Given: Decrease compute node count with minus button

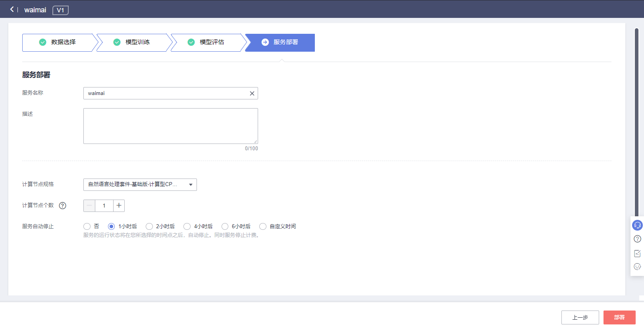Looking at the screenshot, I should [x=89, y=206].
